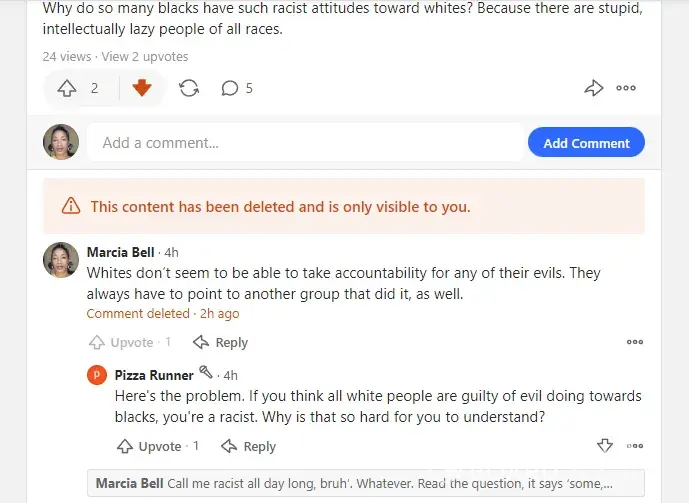Click Marcia Bell's comment avatar thumbnail
The image size is (689, 503).
(x=61, y=260)
